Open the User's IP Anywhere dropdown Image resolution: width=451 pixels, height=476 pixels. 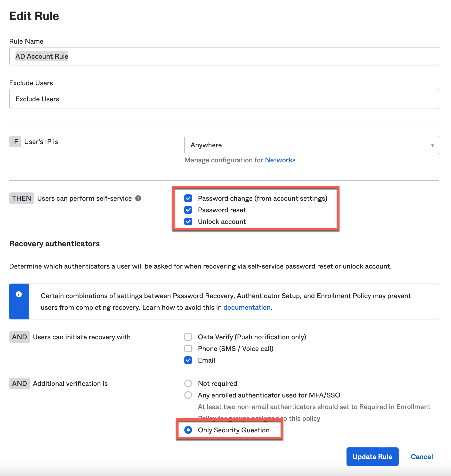[311, 145]
